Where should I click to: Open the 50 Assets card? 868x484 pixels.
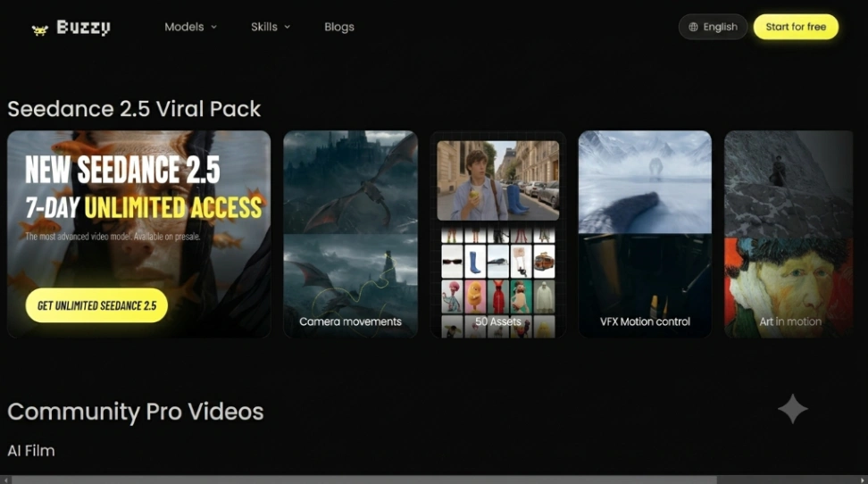click(x=497, y=234)
